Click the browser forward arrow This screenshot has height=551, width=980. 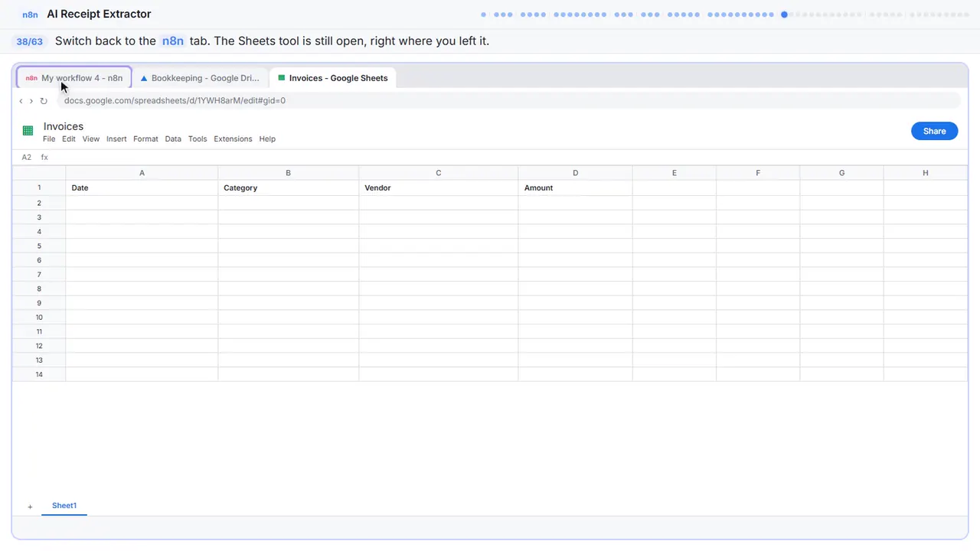pos(31,101)
